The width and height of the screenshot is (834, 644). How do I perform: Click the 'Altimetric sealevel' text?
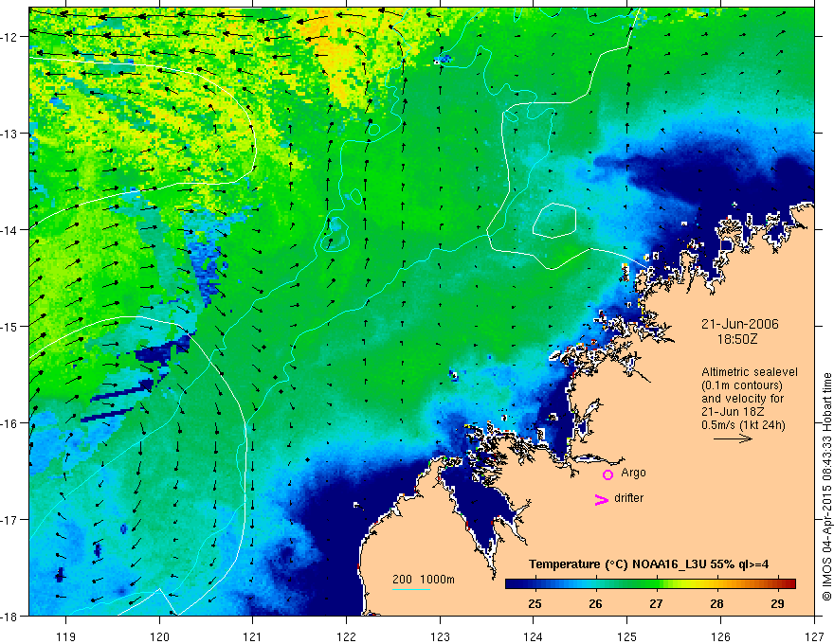(x=749, y=372)
